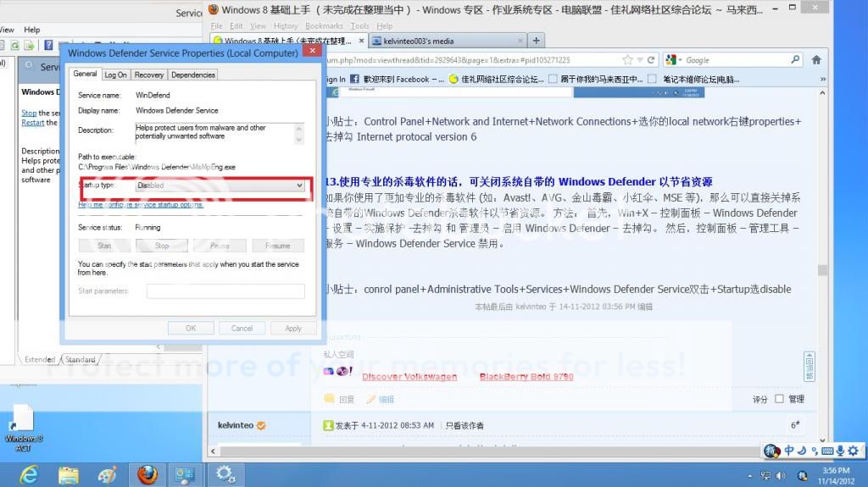868x487 pixels.
Task: Tick the 管理 checkbox in forum post
Action: pyautogui.click(x=779, y=399)
